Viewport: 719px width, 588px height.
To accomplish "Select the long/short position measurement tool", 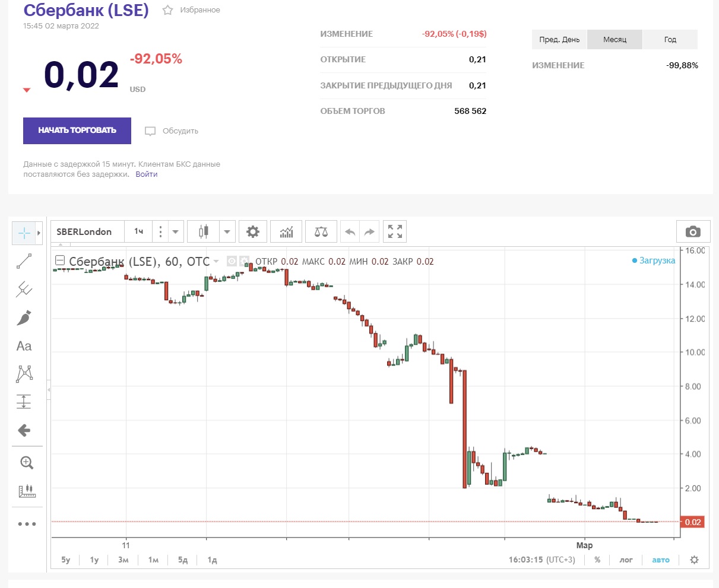I will [x=24, y=402].
